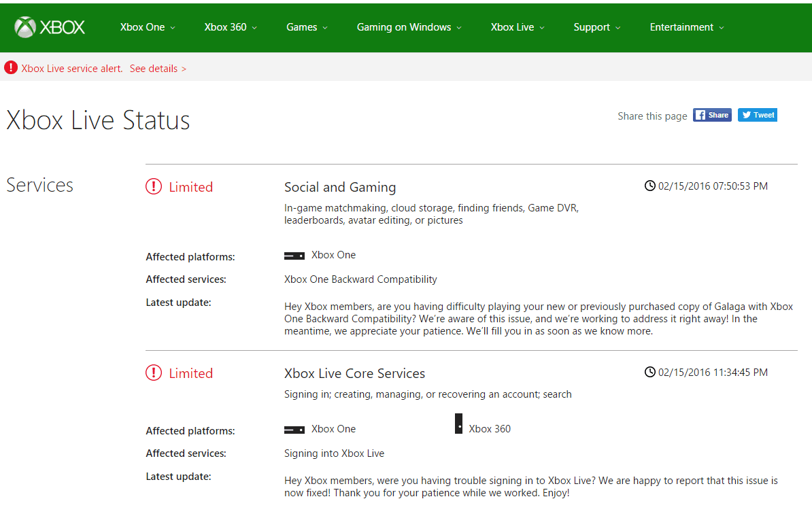Click the 02/15/2016 07:50:53 PM timestamp
812x516 pixels.
[x=713, y=186]
